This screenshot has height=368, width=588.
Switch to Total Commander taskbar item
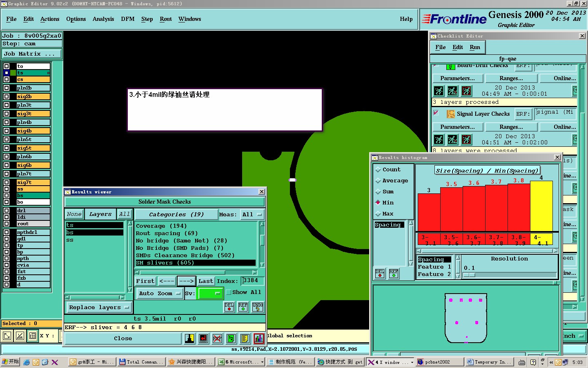tap(141, 362)
